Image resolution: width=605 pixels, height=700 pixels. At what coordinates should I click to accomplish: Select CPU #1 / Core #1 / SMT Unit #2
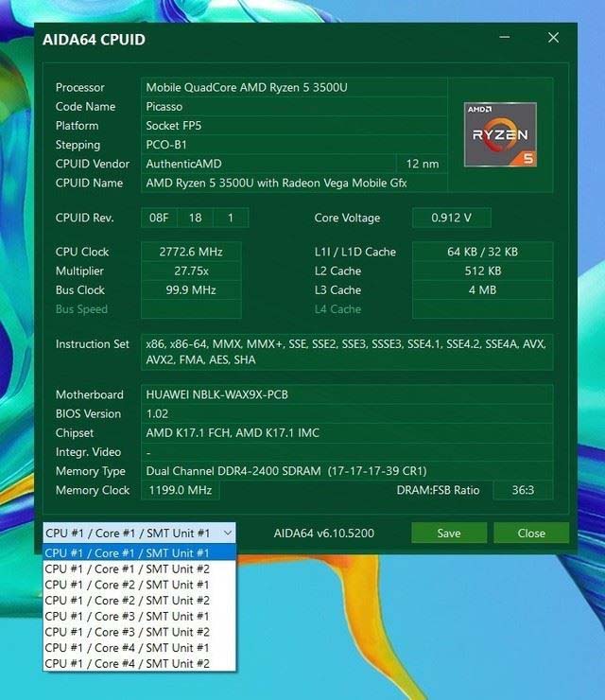[139, 569]
